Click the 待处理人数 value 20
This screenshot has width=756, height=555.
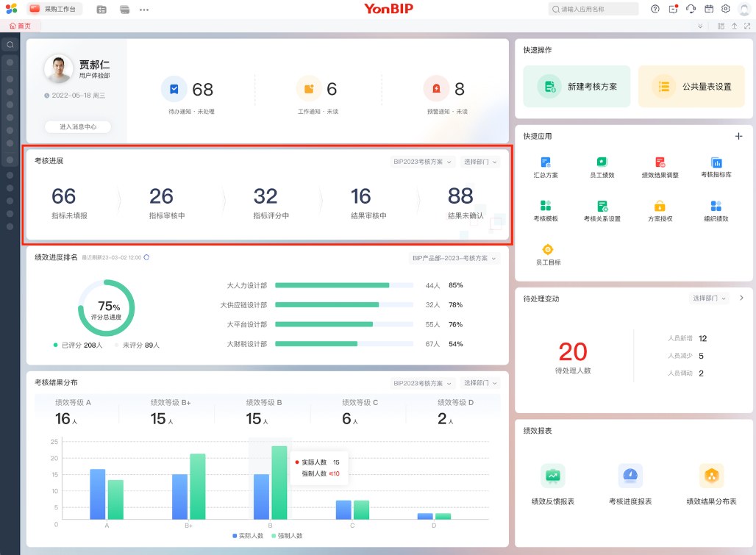click(573, 351)
